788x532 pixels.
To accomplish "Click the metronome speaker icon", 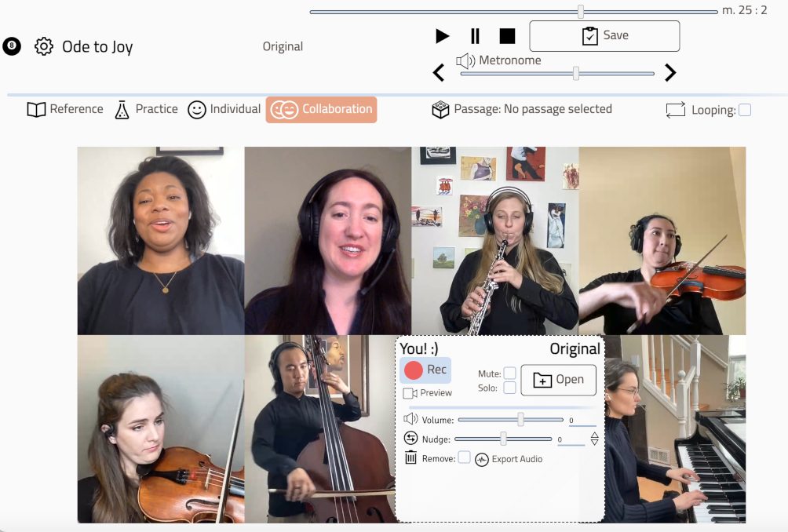I will (x=465, y=60).
